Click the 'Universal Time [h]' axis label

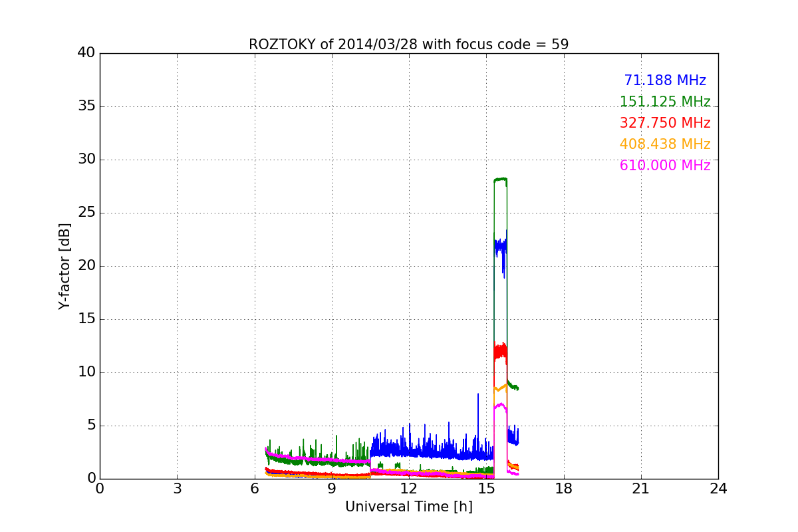point(409,507)
